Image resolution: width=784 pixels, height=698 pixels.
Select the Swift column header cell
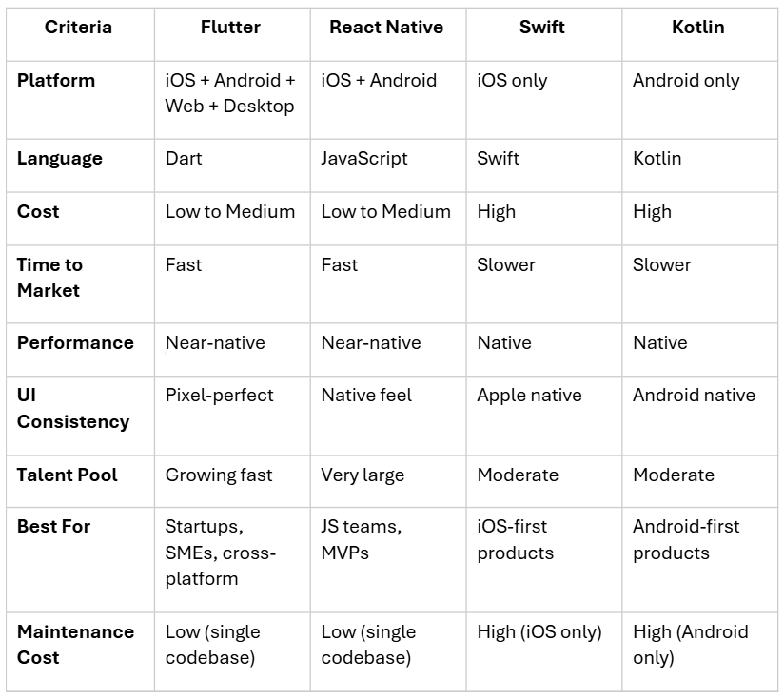[x=542, y=28]
